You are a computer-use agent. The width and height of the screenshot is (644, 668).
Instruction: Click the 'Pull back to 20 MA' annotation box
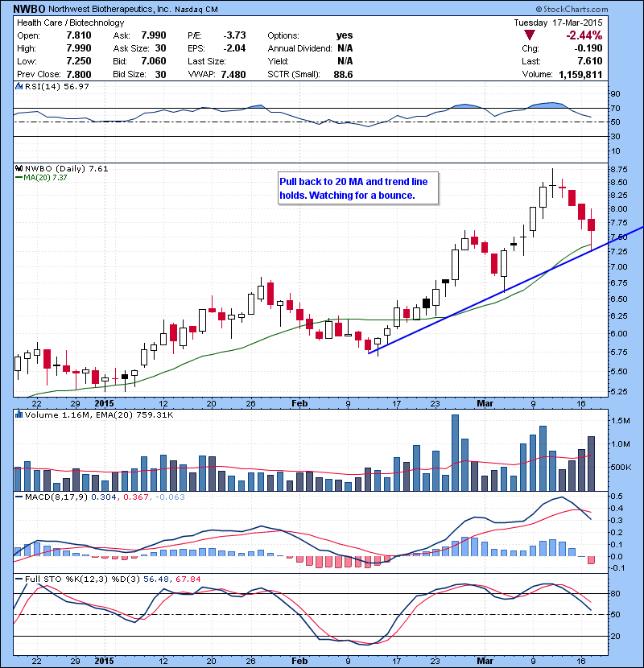click(x=358, y=188)
